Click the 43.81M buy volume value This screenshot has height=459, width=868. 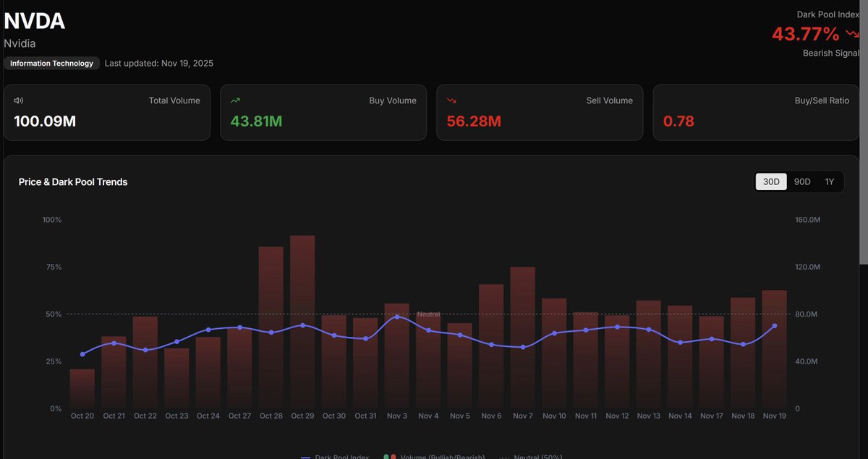click(256, 121)
